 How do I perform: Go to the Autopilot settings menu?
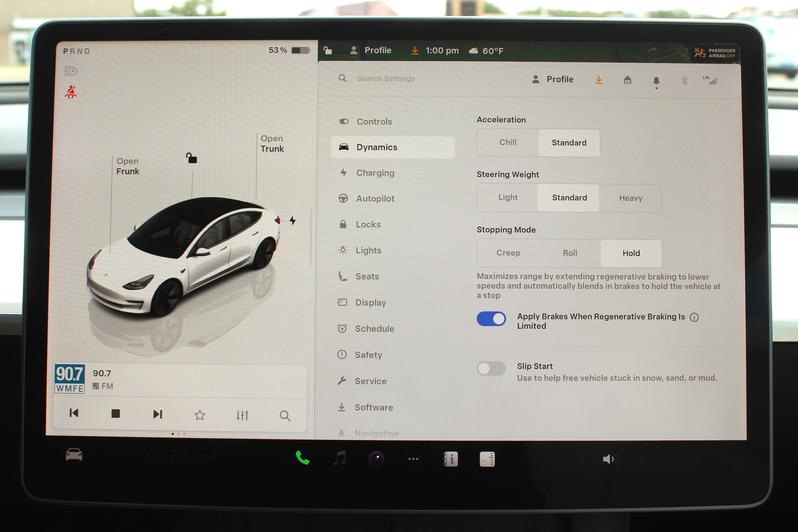coord(375,199)
